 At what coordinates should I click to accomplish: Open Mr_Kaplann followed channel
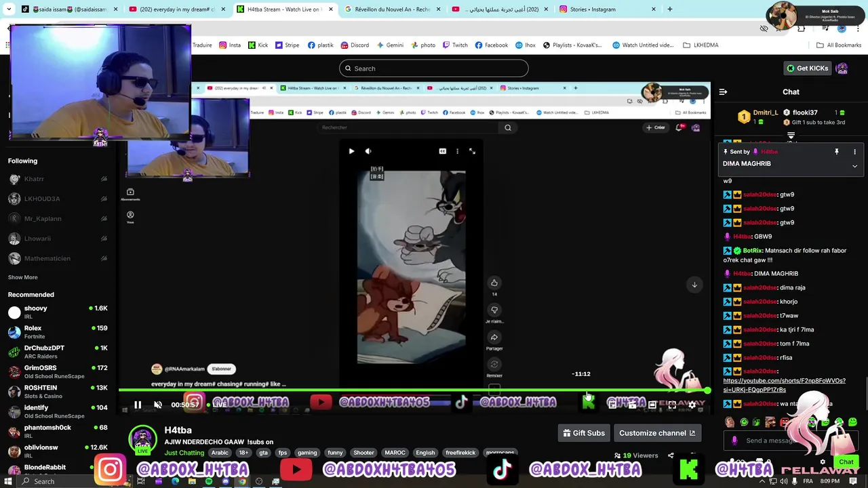click(58, 218)
